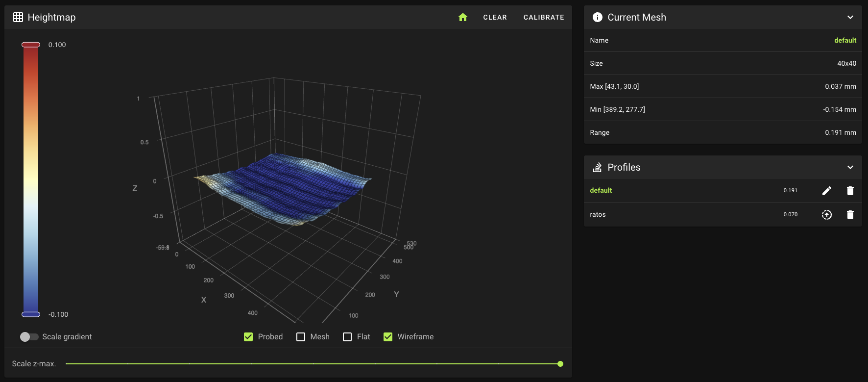Image resolution: width=868 pixels, height=382 pixels.
Task: Click the Scale z-max. label
Action: (34, 364)
